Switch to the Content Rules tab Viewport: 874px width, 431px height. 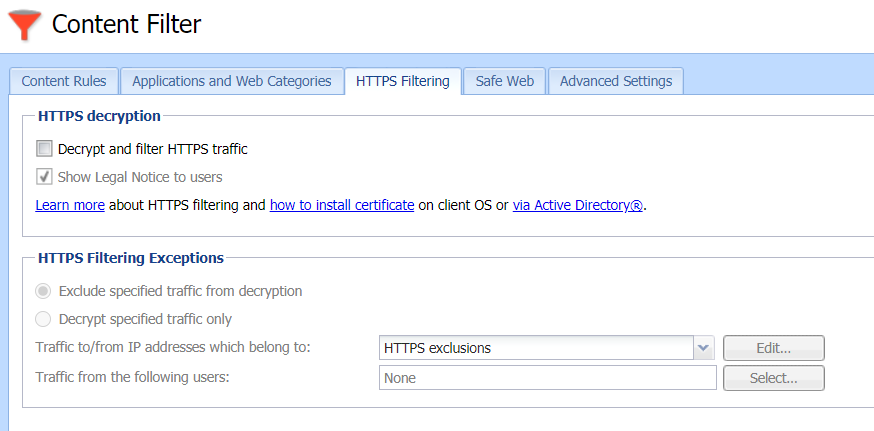click(x=64, y=81)
